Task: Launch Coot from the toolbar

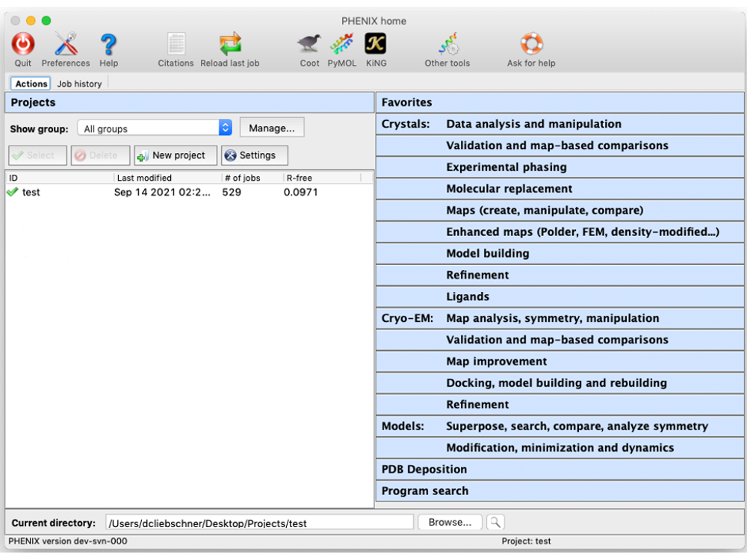Action: [x=309, y=46]
